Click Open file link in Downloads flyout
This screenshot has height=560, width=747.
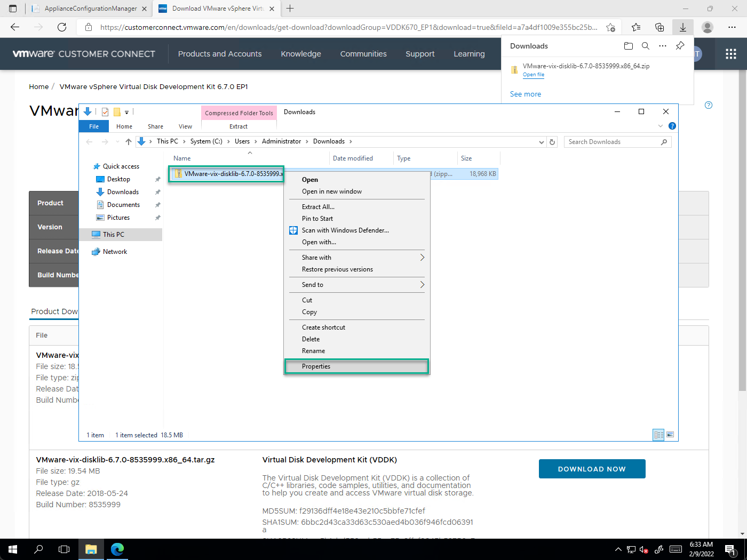[x=534, y=75]
